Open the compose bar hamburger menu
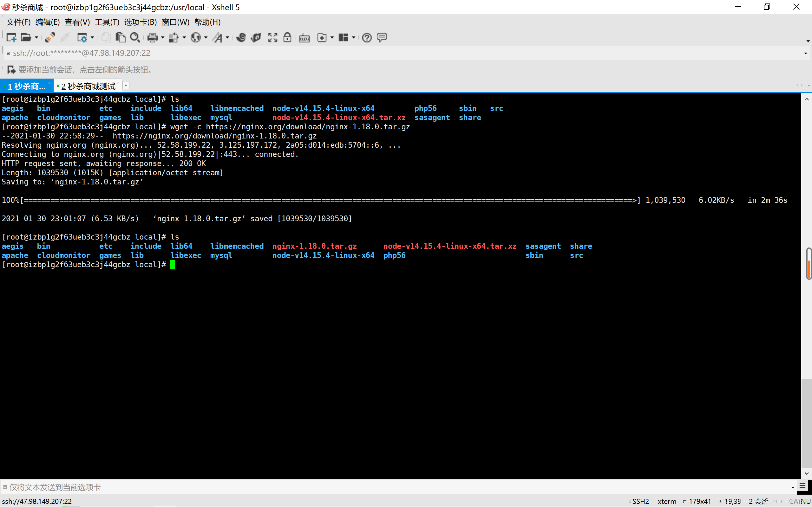The image size is (812, 507). click(x=802, y=486)
